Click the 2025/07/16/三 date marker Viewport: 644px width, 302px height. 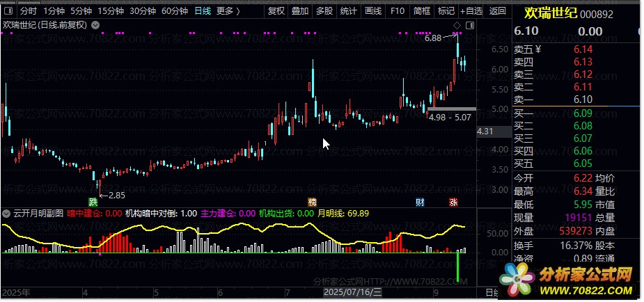click(x=353, y=292)
